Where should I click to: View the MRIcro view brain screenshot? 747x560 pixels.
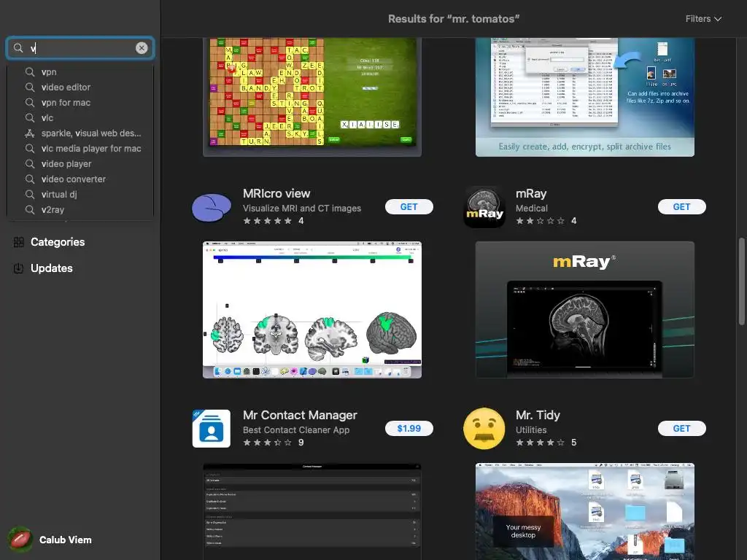click(312, 309)
